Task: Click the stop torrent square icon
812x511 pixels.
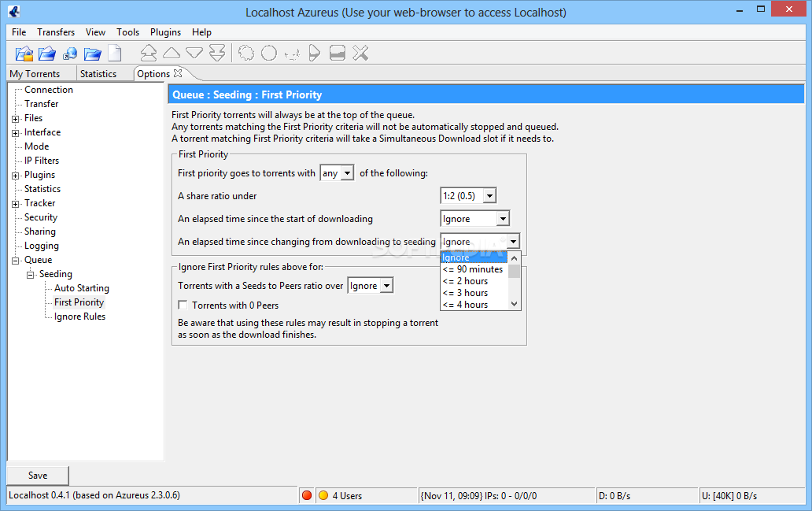Action: [337, 53]
